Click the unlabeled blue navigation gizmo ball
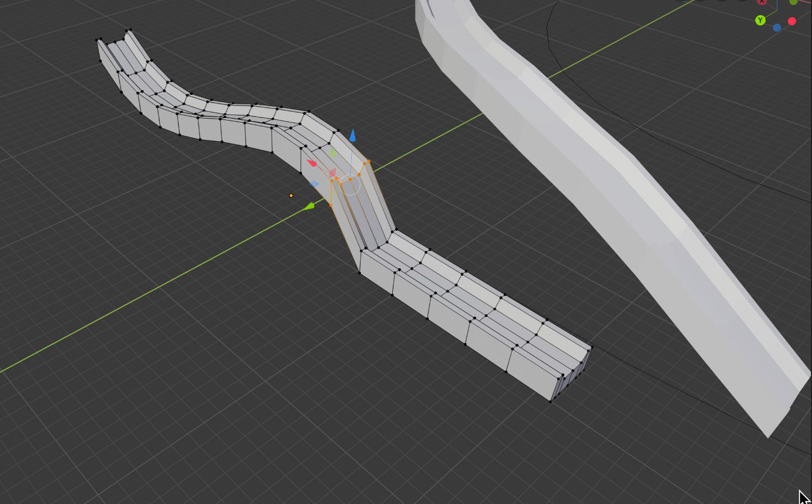The height and width of the screenshot is (504, 812). [x=776, y=28]
